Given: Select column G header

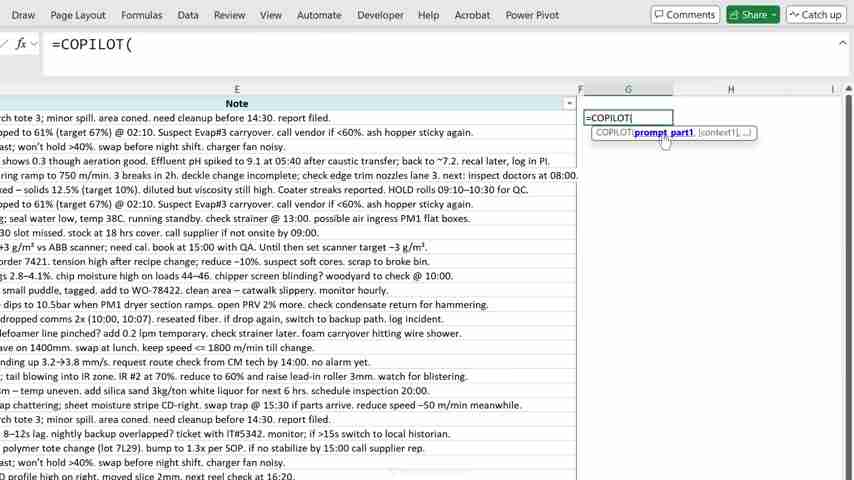Looking at the screenshot, I should [628, 89].
